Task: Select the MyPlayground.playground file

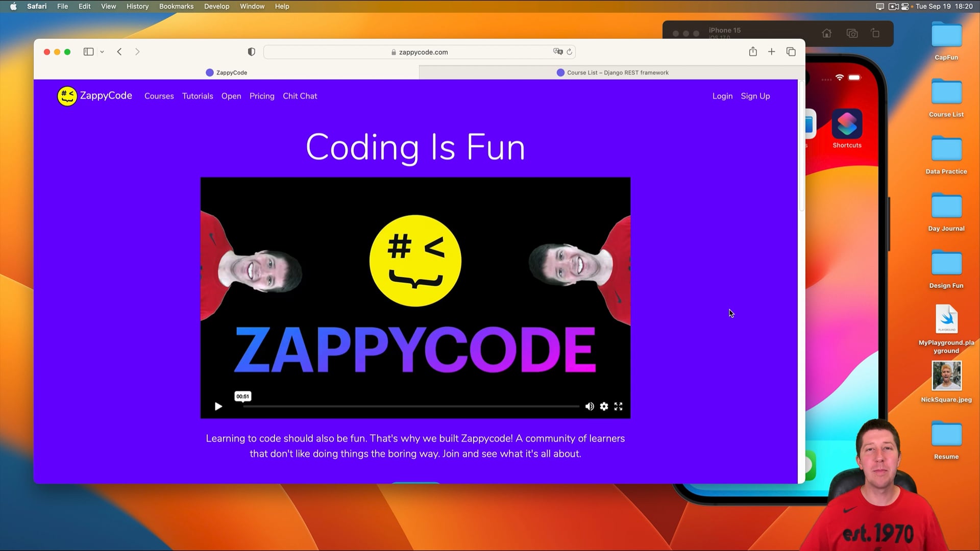Action: 946,329
